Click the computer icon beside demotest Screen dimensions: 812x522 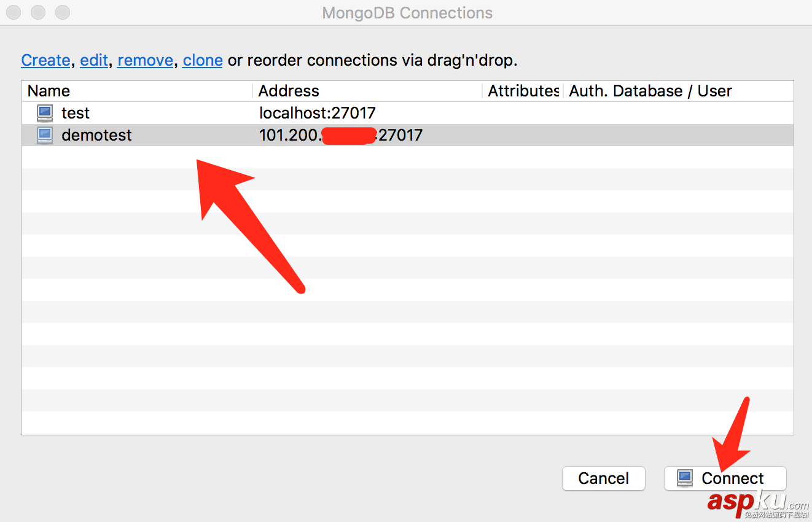point(45,135)
